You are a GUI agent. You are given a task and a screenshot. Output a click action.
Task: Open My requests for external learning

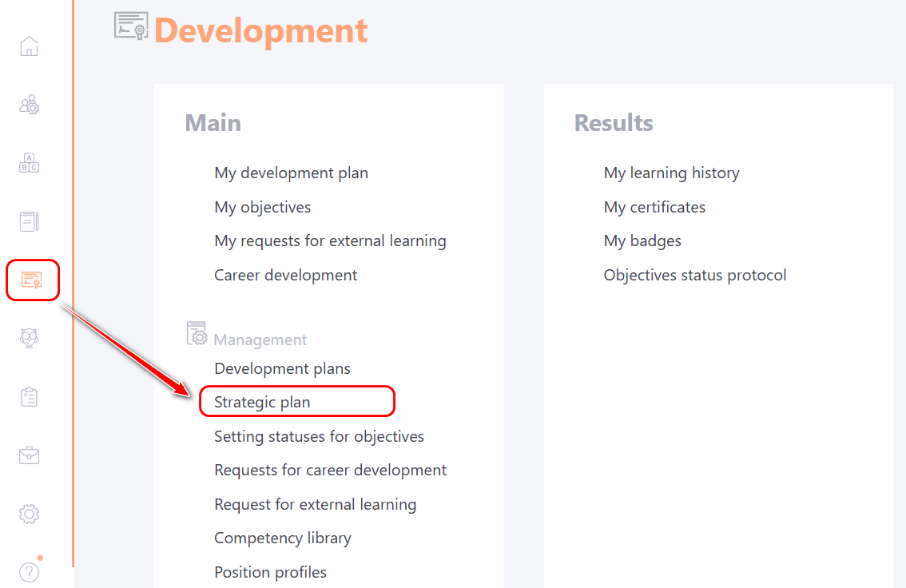click(330, 240)
